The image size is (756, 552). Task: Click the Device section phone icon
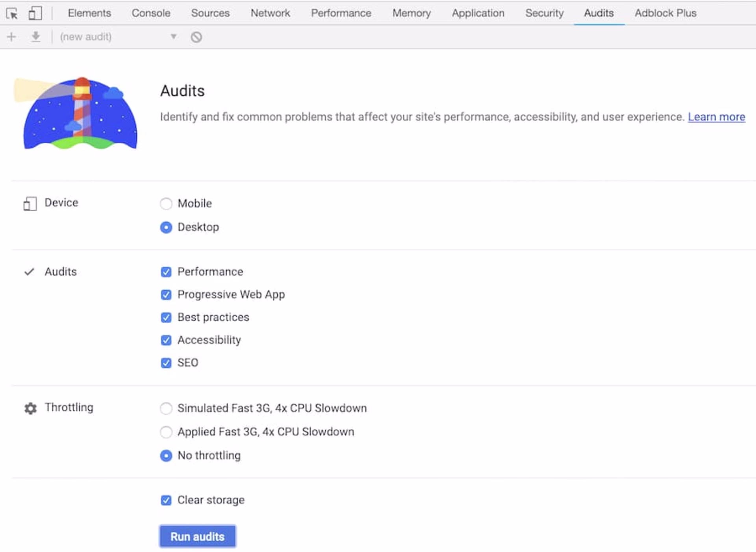30,204
